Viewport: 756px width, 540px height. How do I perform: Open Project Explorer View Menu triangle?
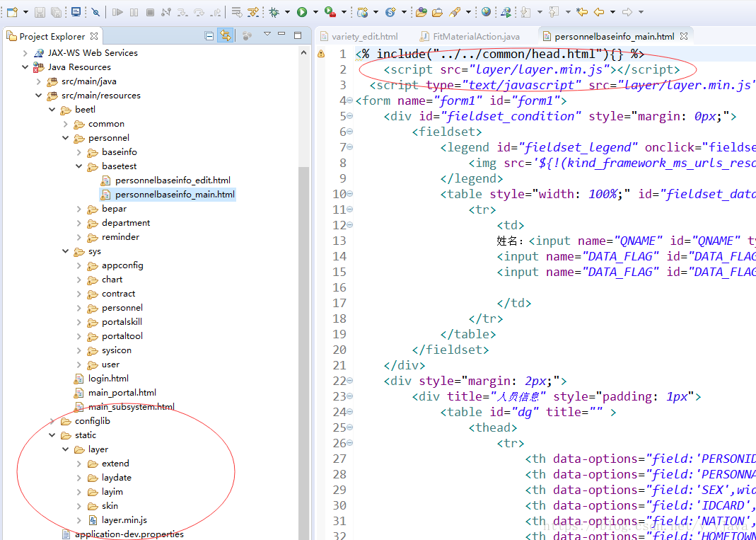267,34
